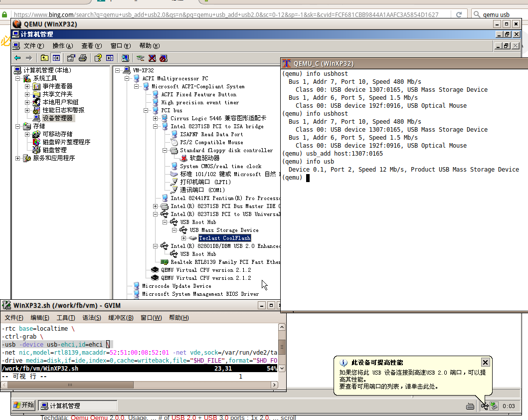Click the GVIM horizontal scrollbar right arrow
The image size is (528, 420).
[x=274, y=385]
